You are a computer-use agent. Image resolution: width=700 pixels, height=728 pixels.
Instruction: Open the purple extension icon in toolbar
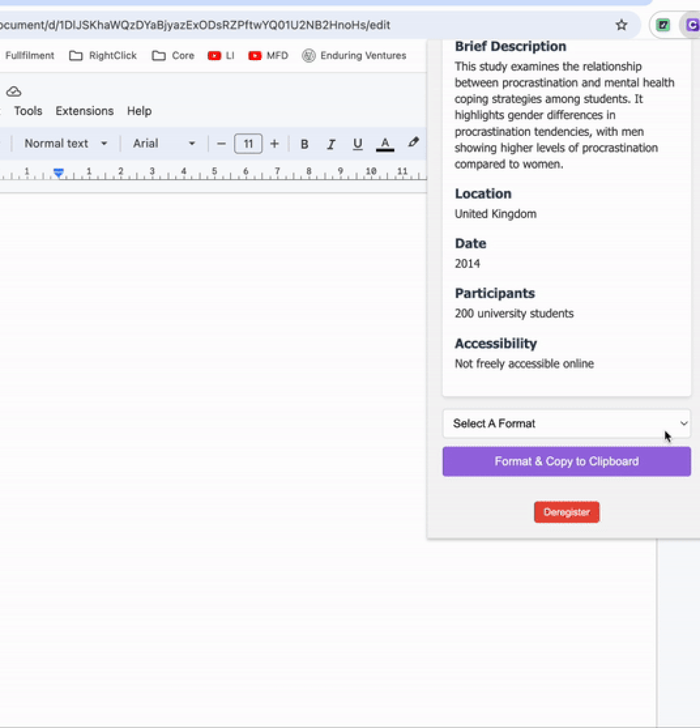click(692, 25)
